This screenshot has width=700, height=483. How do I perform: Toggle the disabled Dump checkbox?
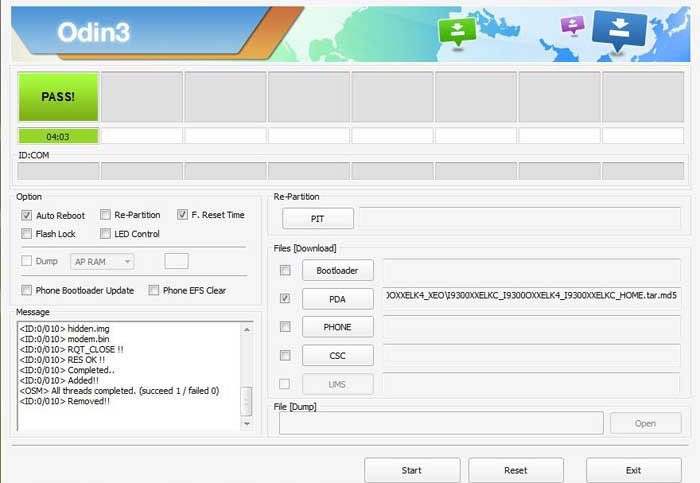point(26,261)
